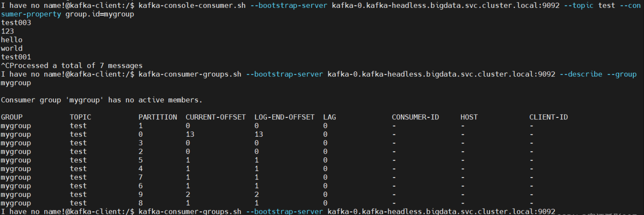Click the CLIENT-ID column header
This screenshot has width=644, height=215.
pyautogui.click(x=548, y=117)
